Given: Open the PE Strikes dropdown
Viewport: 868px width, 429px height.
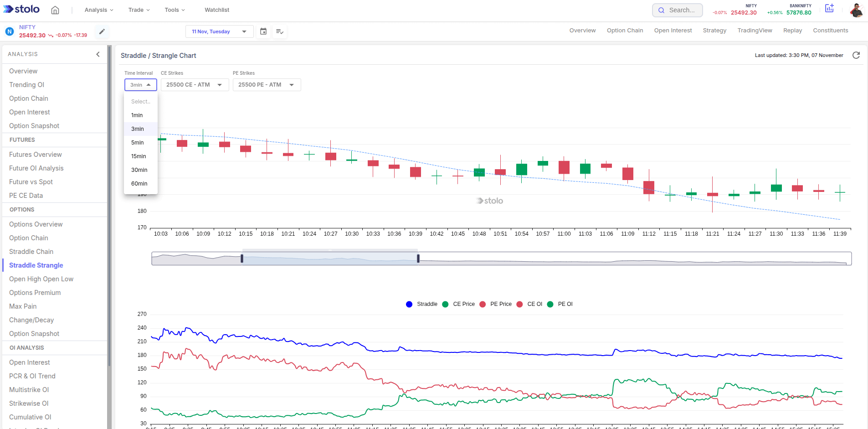Looking at the screenshot, I should [x=267, y=85].
